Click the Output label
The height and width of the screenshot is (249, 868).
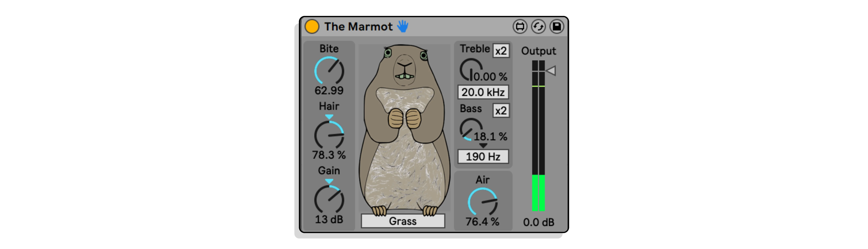[538, 51]
